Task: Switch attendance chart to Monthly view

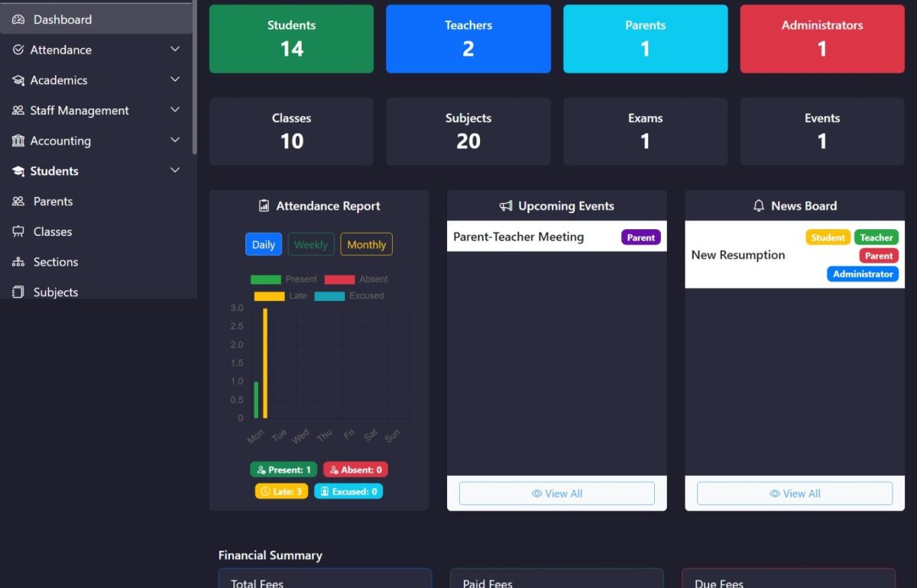Action: coord(366,244)
